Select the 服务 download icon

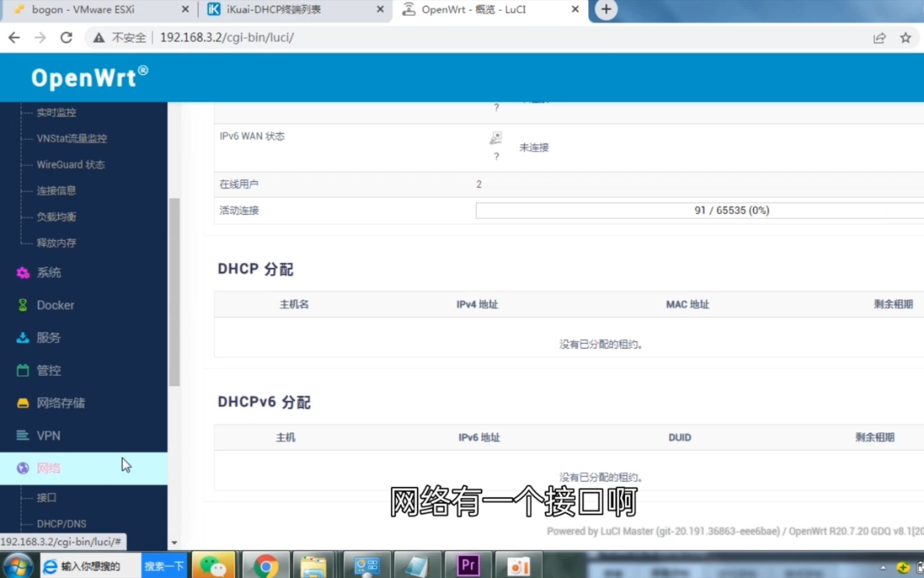(x=22, y=338)
